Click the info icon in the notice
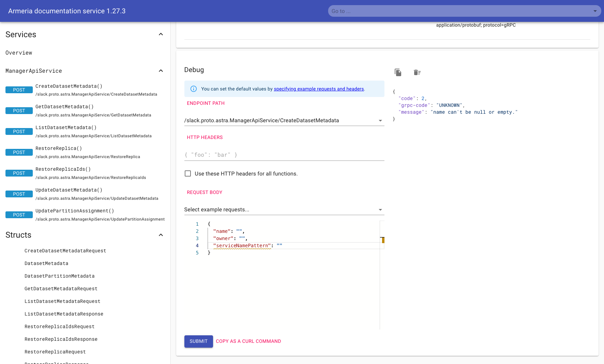 pos(193,89)
